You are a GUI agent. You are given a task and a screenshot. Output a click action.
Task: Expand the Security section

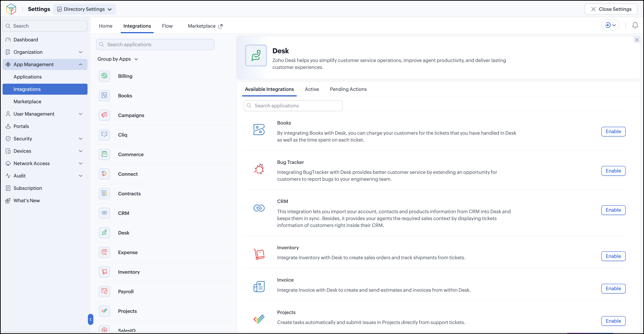coord(80,139)
